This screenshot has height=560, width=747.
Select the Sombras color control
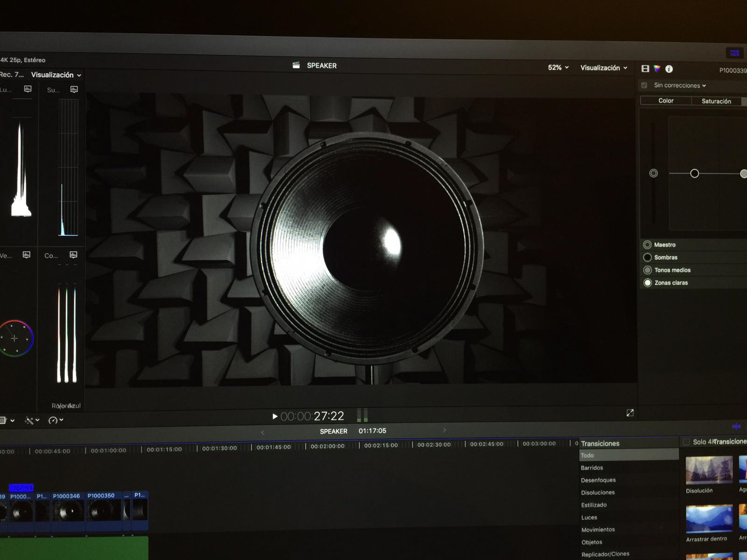(647, 257)
